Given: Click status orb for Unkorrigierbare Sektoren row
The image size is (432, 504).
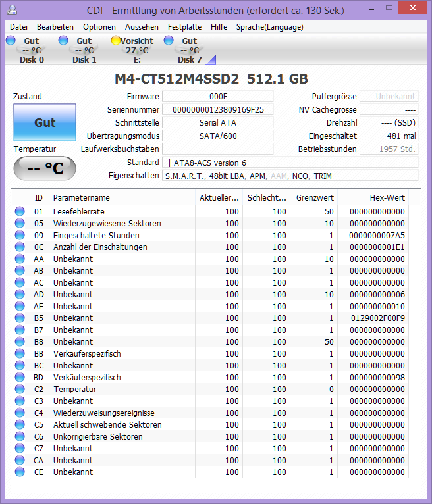Looking at the screenshot, I should (20, 436).
